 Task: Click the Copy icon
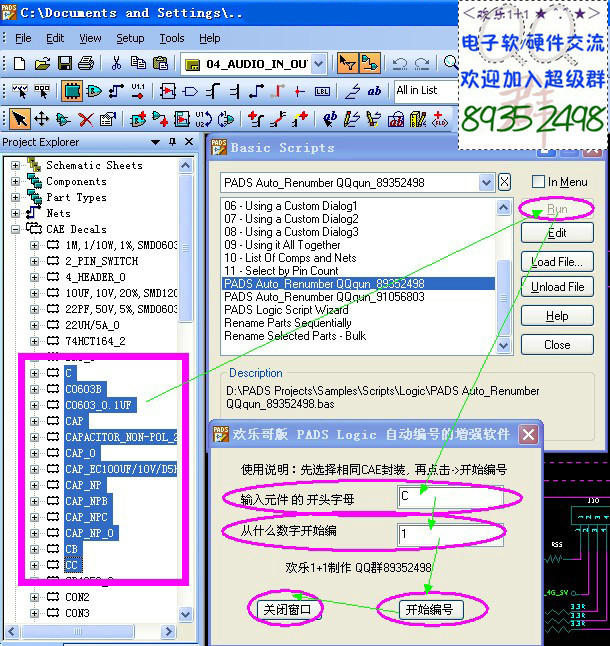click(138, 63)
